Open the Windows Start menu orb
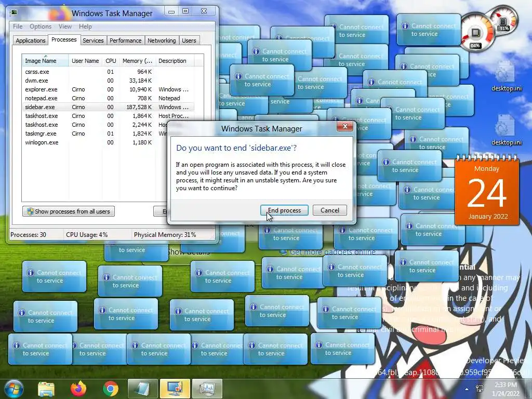Screen dimensions: 532x399 (13, 389)
